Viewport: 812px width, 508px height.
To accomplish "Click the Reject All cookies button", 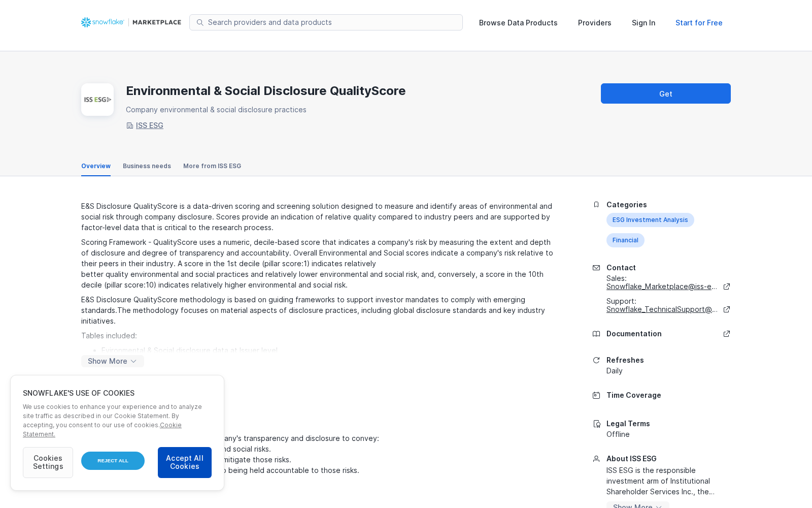I will coord(113,461).
